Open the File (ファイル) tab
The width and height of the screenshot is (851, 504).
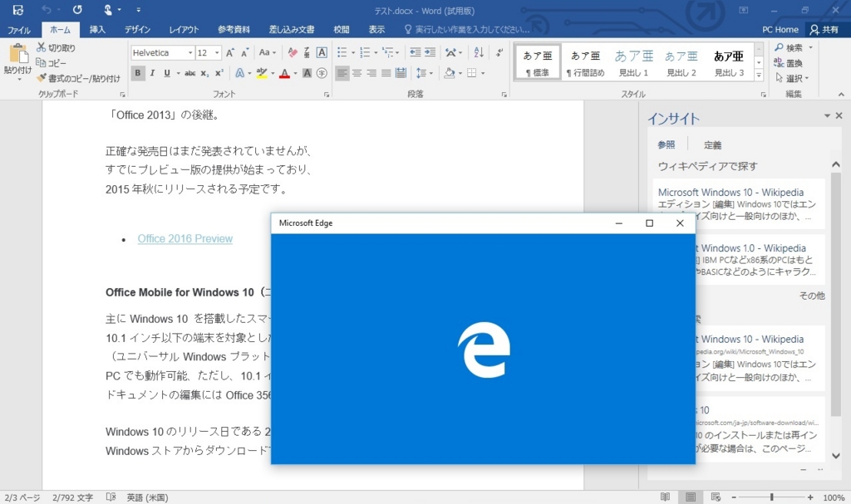point(19,30)
